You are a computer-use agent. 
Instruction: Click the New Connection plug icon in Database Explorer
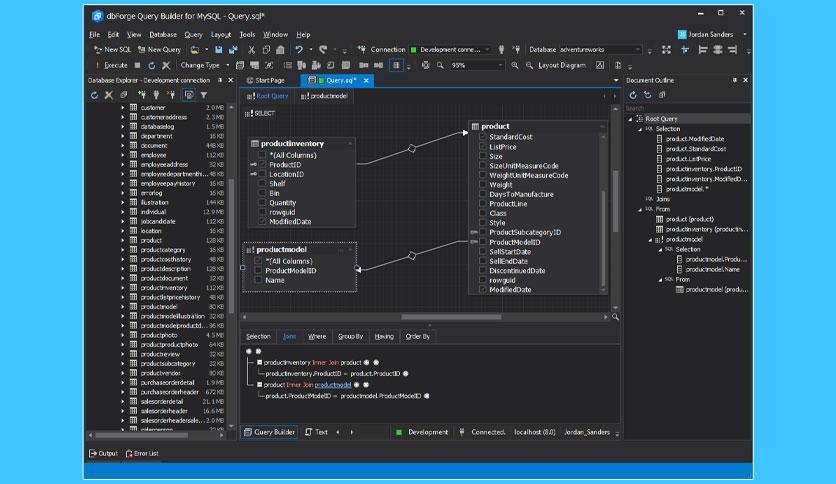click(142, 95)
